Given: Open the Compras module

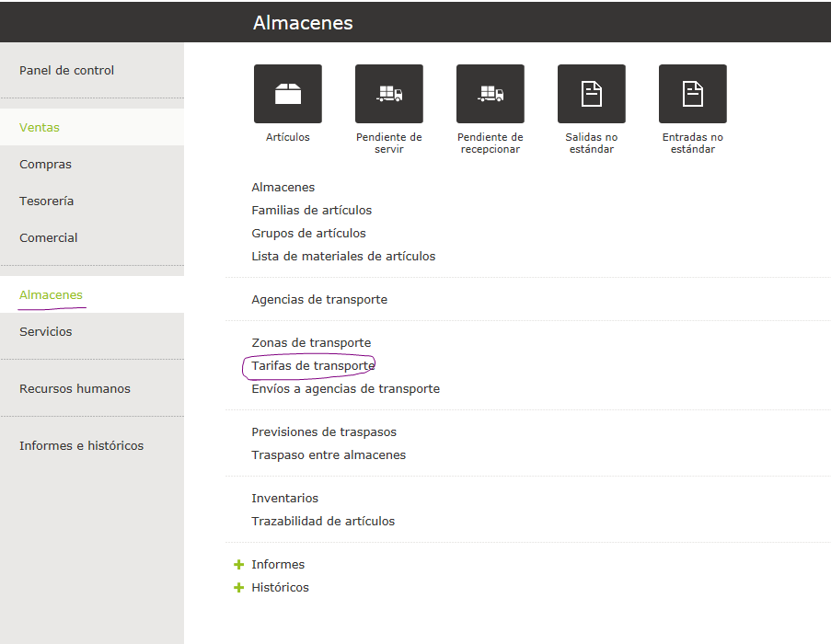Looking at the screenshot, I should (x=45, y=164).
